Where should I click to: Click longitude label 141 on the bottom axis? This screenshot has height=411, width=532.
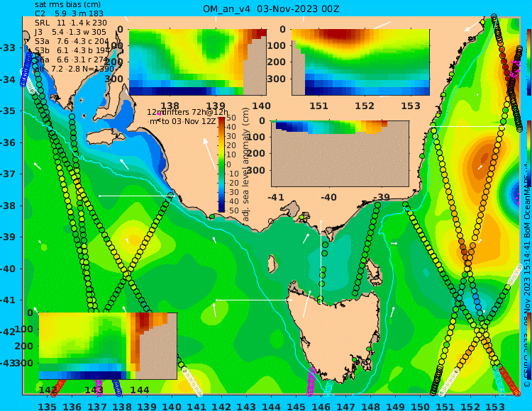point(196,406)
